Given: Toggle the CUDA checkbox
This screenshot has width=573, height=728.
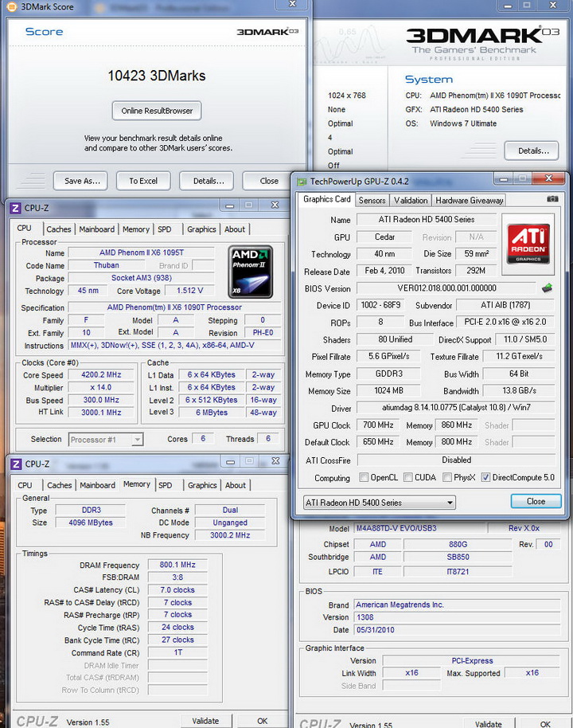Looking at the screenshot, I should 408,477.
